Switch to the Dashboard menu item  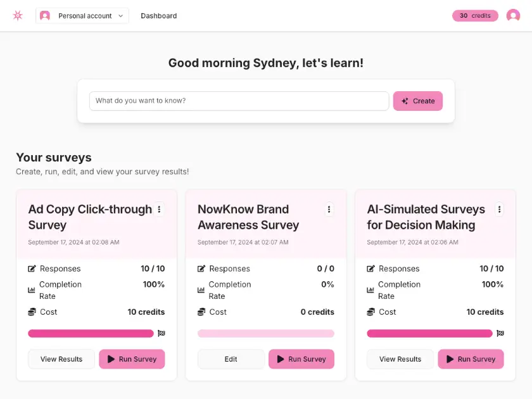click(158, 15)
